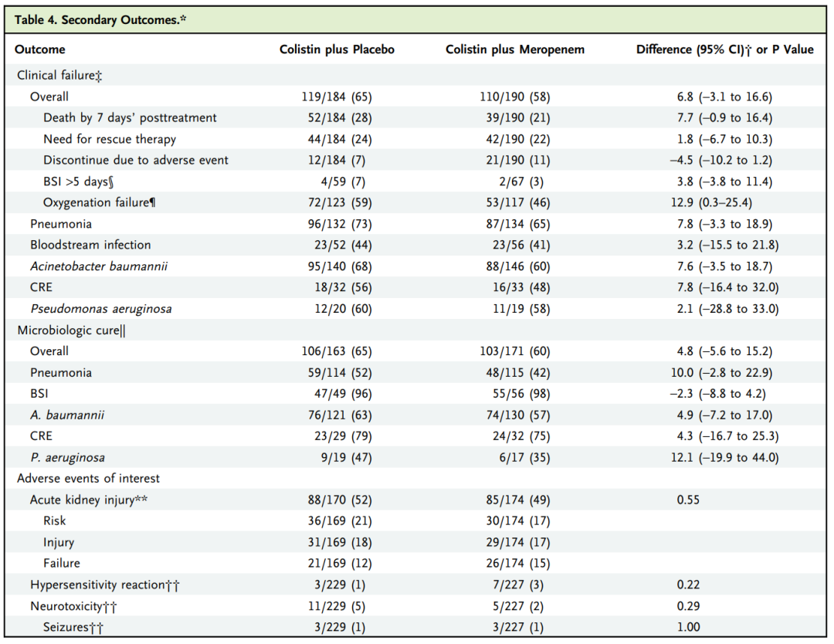Select the Outcome column header
Image resolution: width=834 pixels, height=644 pixels.
click(x=40, y=49)
